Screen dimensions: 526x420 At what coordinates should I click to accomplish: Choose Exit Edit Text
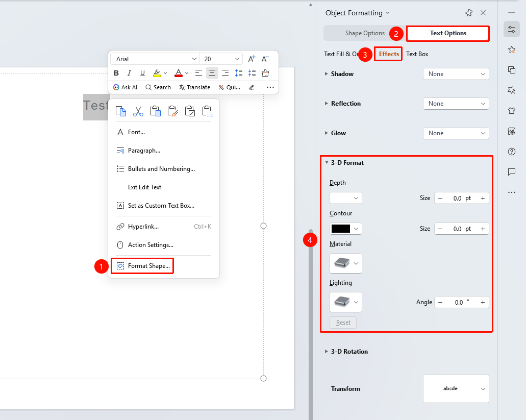point(144,187)
